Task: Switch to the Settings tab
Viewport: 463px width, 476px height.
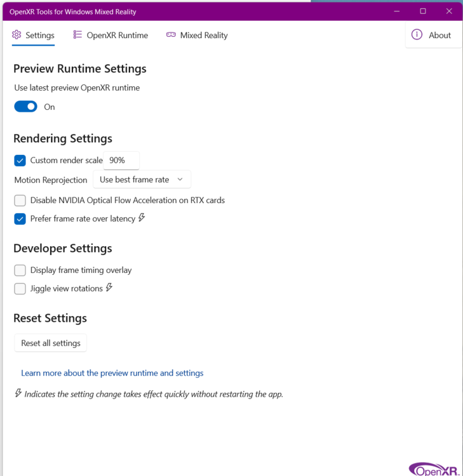Action: (x=34, y=35)
